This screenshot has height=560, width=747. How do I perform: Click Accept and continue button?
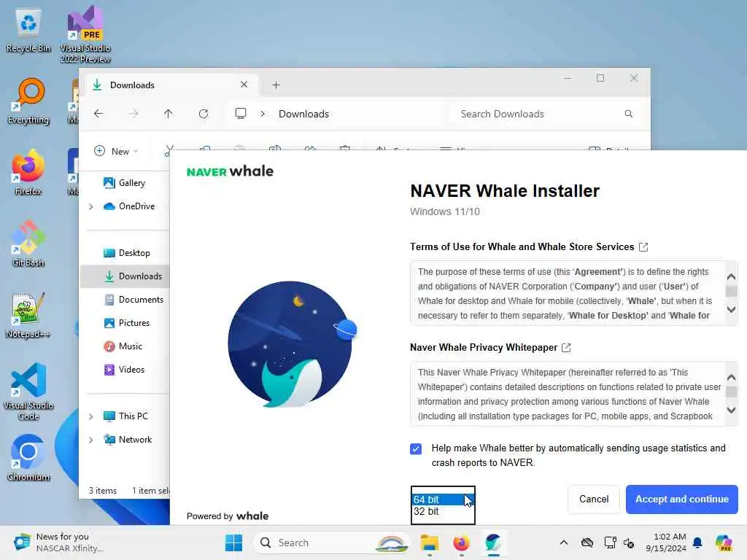click(682, 499)
